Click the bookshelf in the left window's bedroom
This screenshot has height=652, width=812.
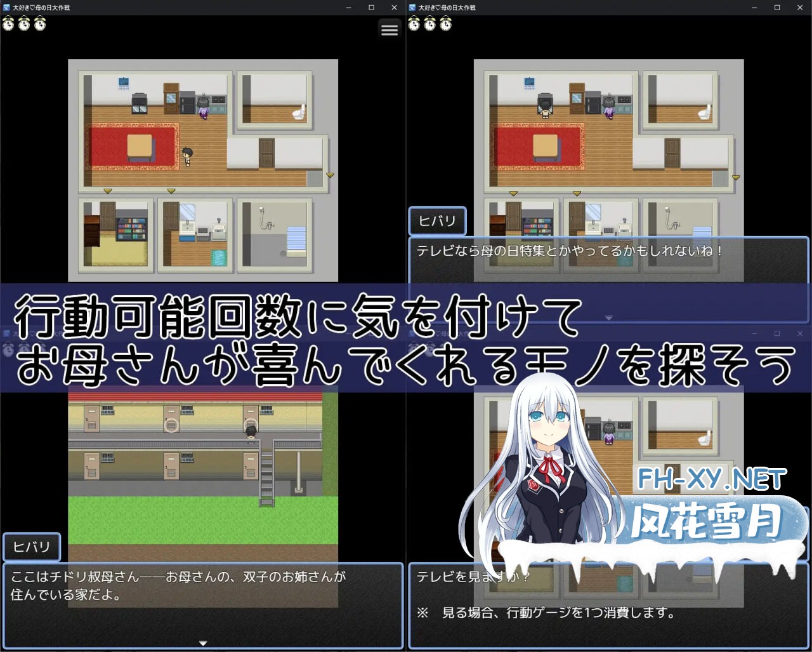132,229
